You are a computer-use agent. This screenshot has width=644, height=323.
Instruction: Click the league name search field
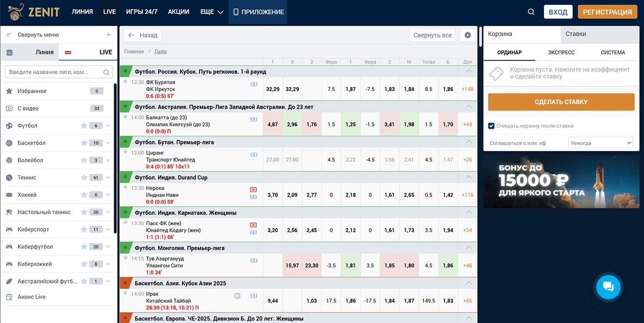54,72
